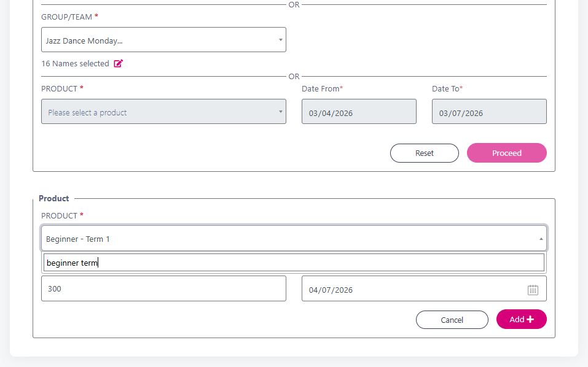588x367 pixels.
Task: Reset the selection form
Action: click(425, 153)
